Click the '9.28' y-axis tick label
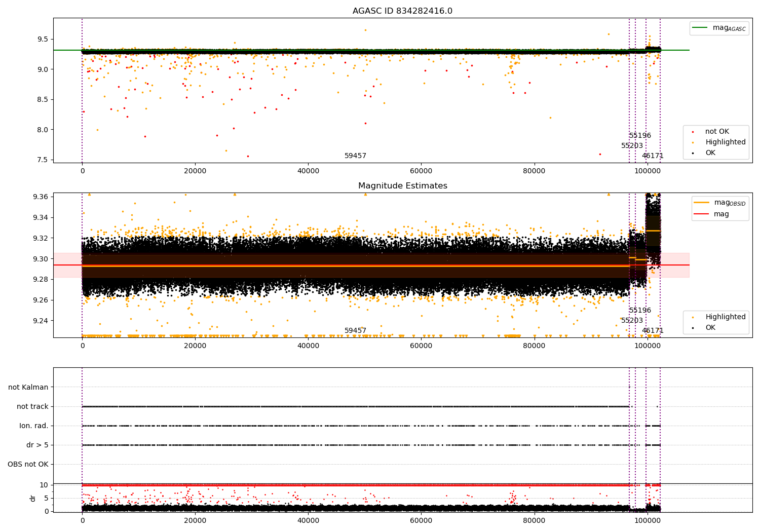The image size is (760, 532). [40, 279]
